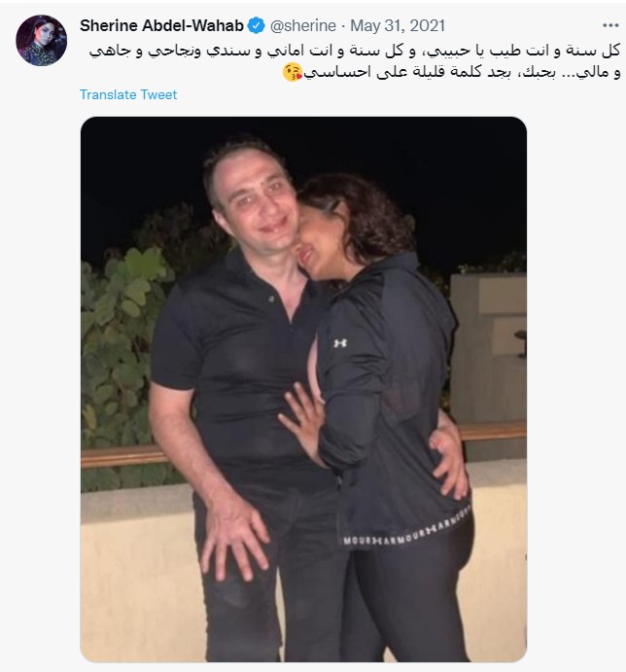
Task: Click the kissing face emoji in tweet
Action: [293, 72]
